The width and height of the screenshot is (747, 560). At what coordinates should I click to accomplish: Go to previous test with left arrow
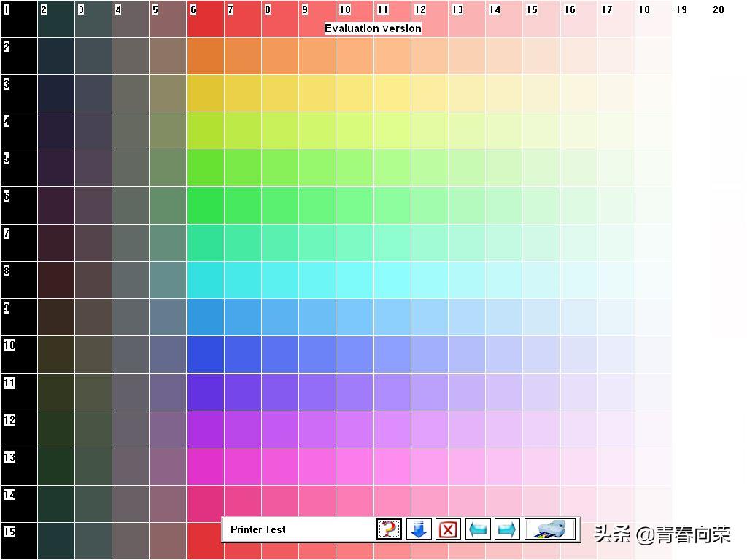[x=478, y=529]
